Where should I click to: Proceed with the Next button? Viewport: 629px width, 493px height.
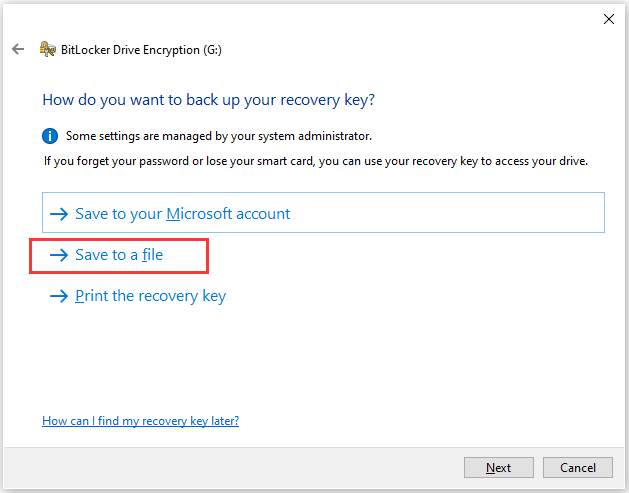[x=499, y=467]
